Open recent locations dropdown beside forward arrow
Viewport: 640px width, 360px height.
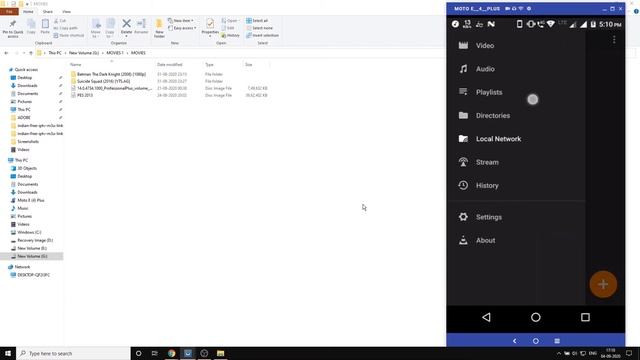24,53
